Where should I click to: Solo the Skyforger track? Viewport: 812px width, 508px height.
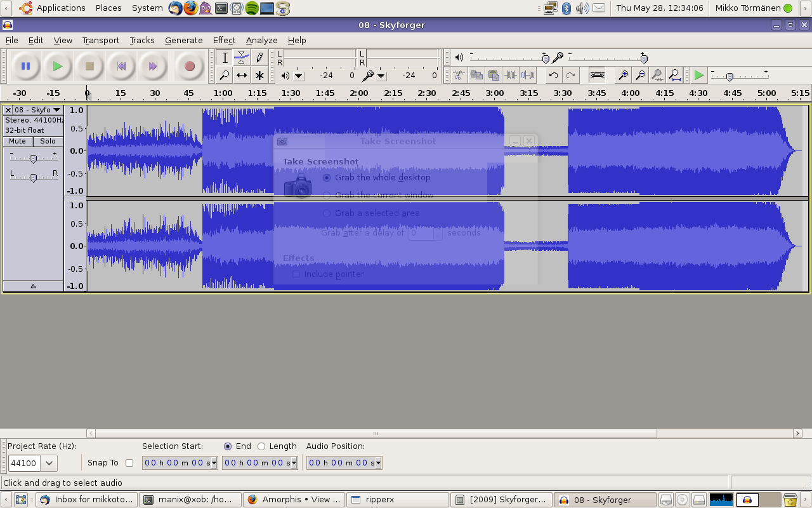point(48,141)
